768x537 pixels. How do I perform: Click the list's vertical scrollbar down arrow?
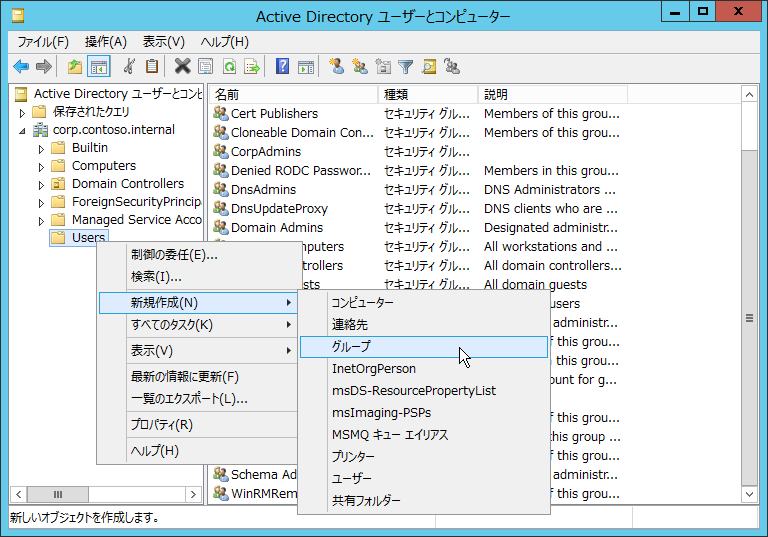[749, 494]
